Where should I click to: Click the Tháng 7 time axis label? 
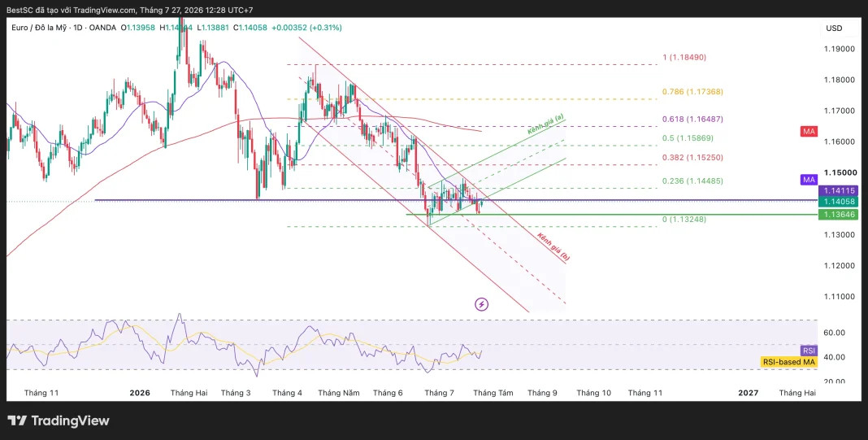click(440, 393)
